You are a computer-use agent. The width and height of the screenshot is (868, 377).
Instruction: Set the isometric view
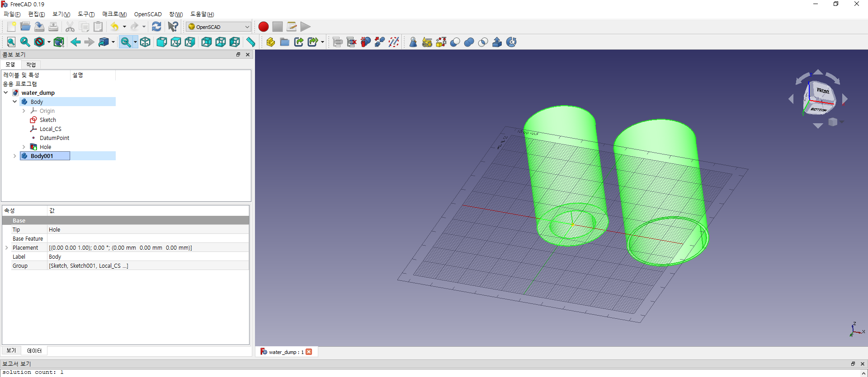(145, 42)
